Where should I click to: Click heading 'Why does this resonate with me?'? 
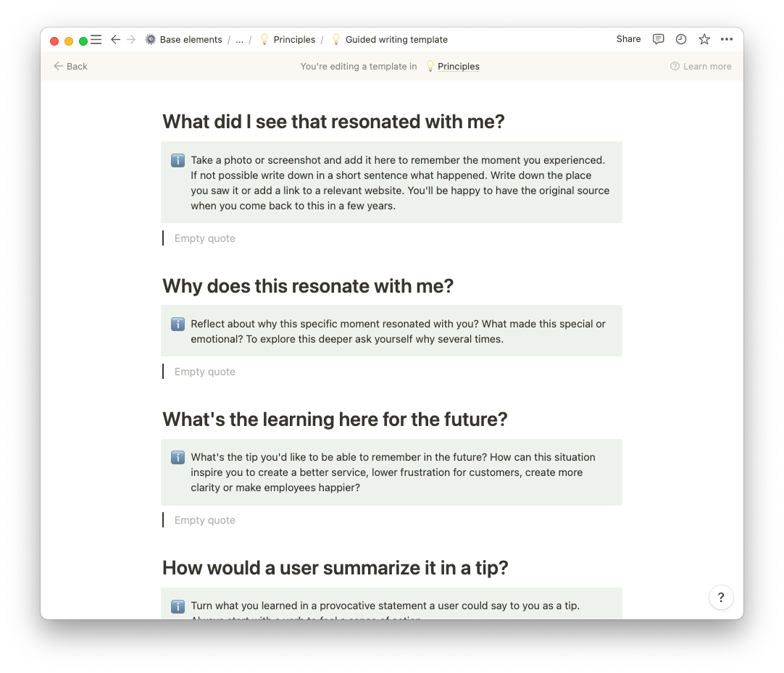click(x=308, y=286)
